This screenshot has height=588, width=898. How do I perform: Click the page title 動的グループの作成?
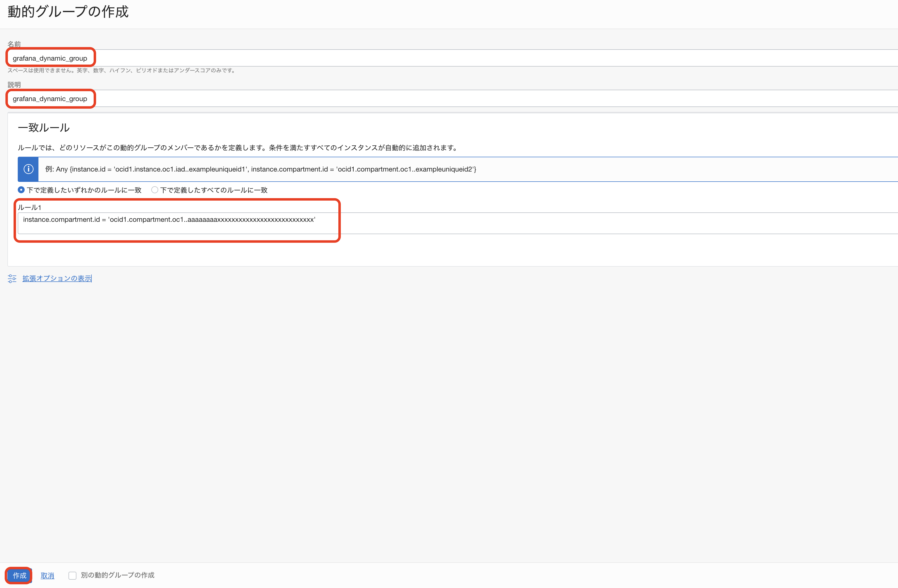(x=68, y=12)
